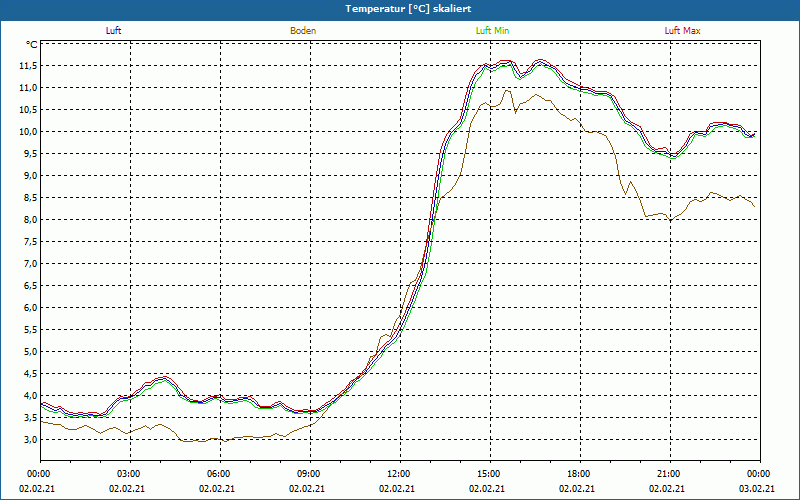The image size is (800, 500).
Task: Click the 15:00 time axis label
Action: click(x=490, y=474)
